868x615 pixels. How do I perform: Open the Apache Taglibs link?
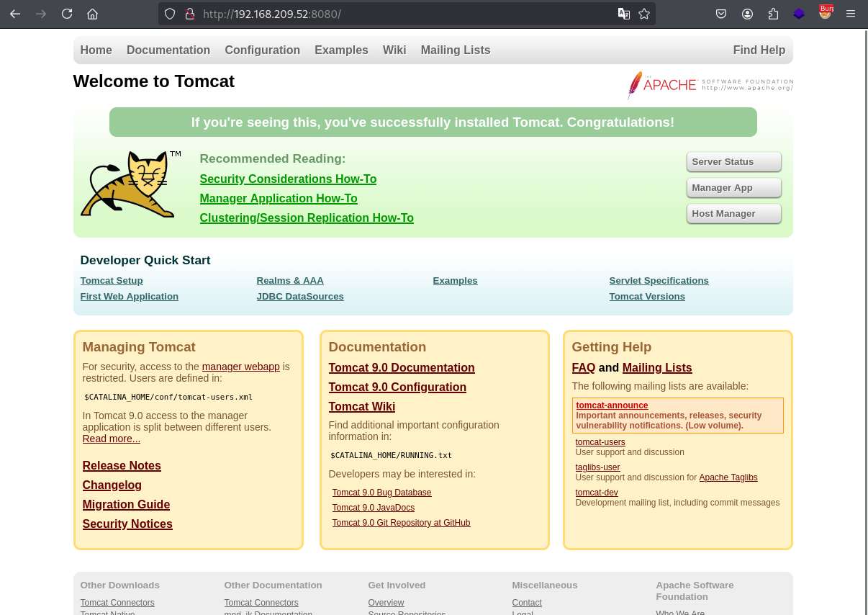click(728, 477)
